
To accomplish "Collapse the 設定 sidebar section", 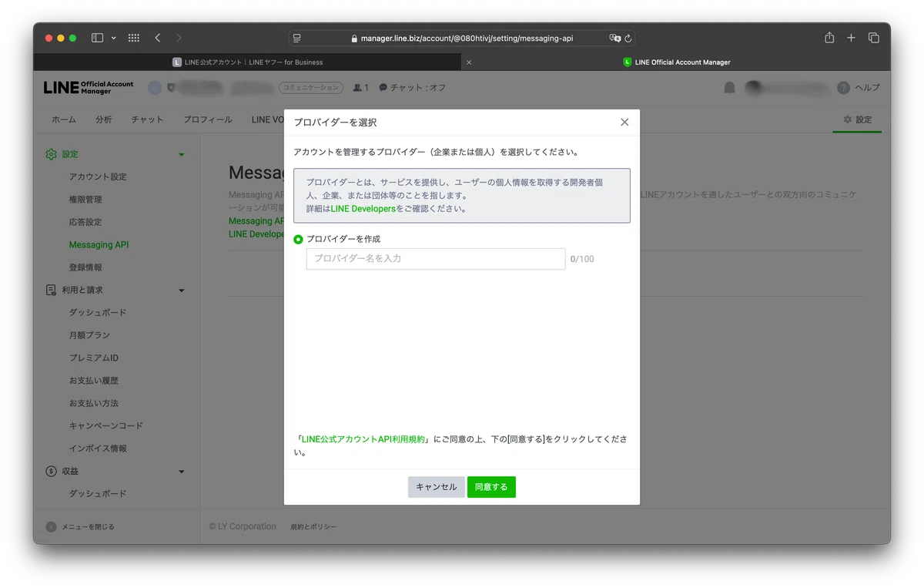I will click(182, 155).
